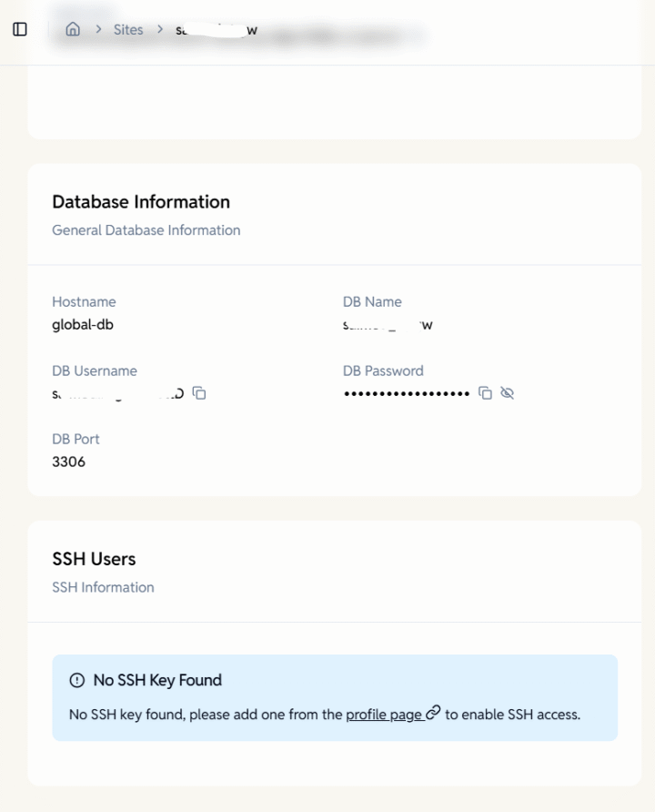This screenshot has width=655, height=812.
Task: Click the DB Port value 3306
Action: click(69, 462)
